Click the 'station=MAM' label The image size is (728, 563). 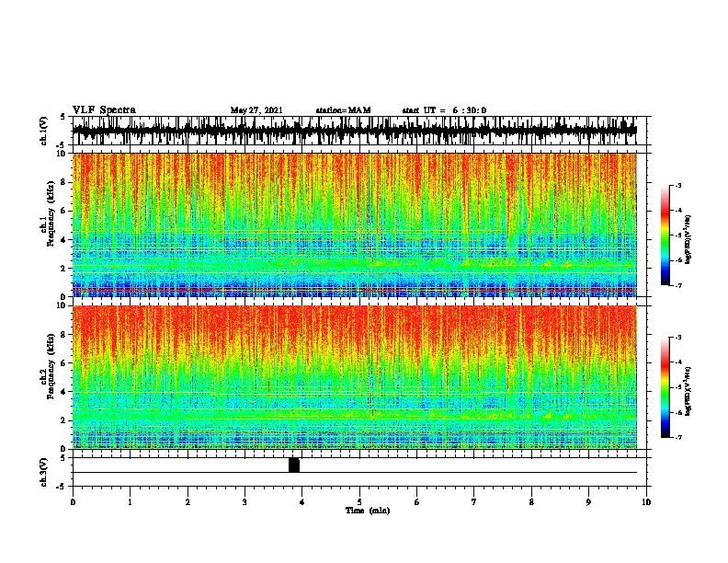[x=343, y=110]
